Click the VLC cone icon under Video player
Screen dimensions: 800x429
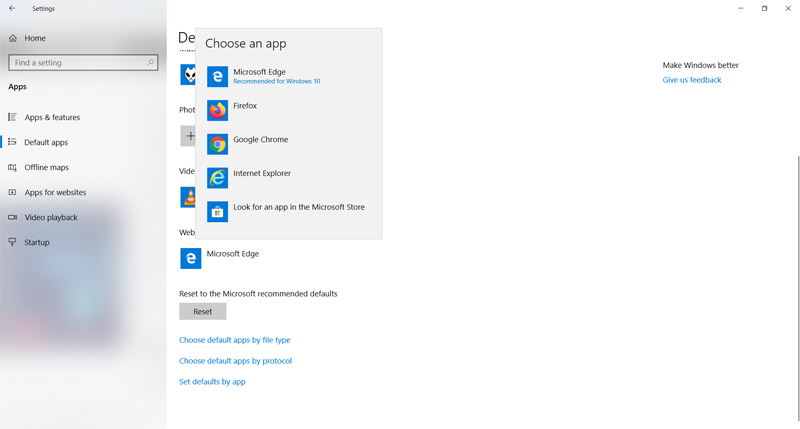[x=188, y=197]
